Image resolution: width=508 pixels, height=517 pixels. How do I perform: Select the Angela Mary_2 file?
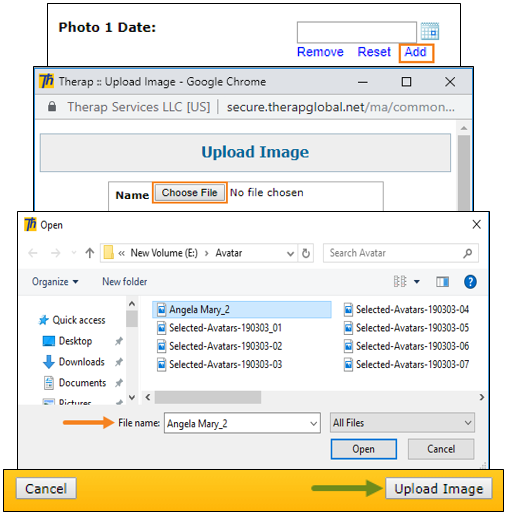point(242,310)
